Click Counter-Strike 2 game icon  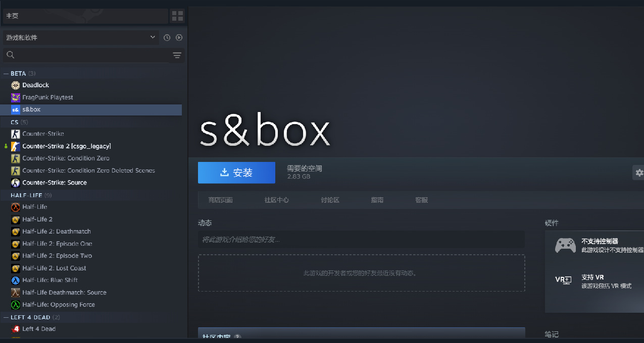[x=16, y=146]
